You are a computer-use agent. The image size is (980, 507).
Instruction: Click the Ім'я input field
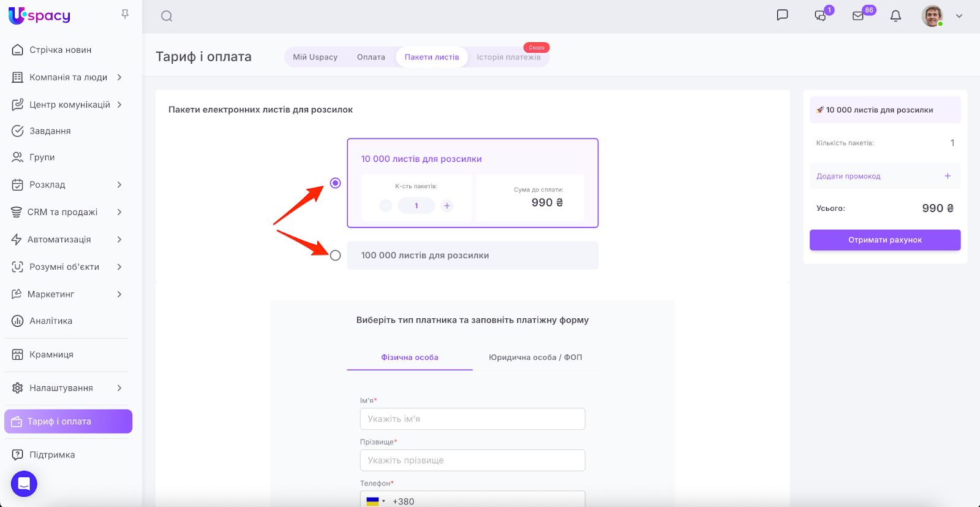pos(472,419)
